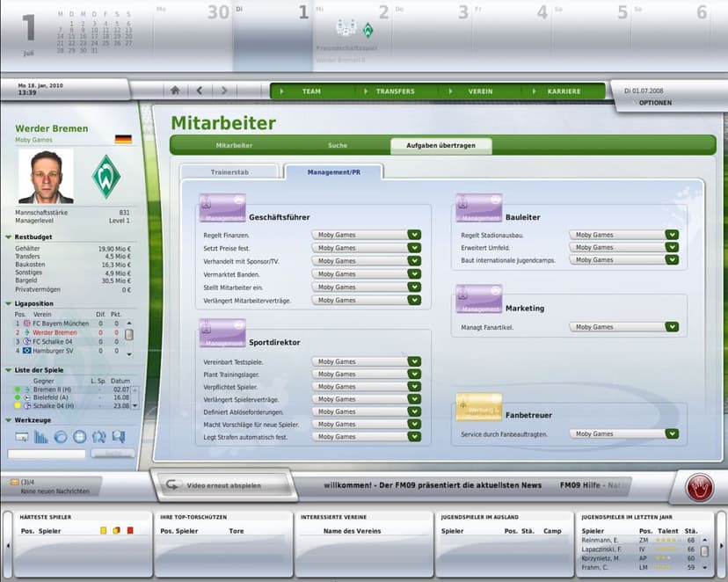Collapse the Werkzeuge section
Image resolution: width=728 pixels, height=582 pixels.
tap(8, 420)
